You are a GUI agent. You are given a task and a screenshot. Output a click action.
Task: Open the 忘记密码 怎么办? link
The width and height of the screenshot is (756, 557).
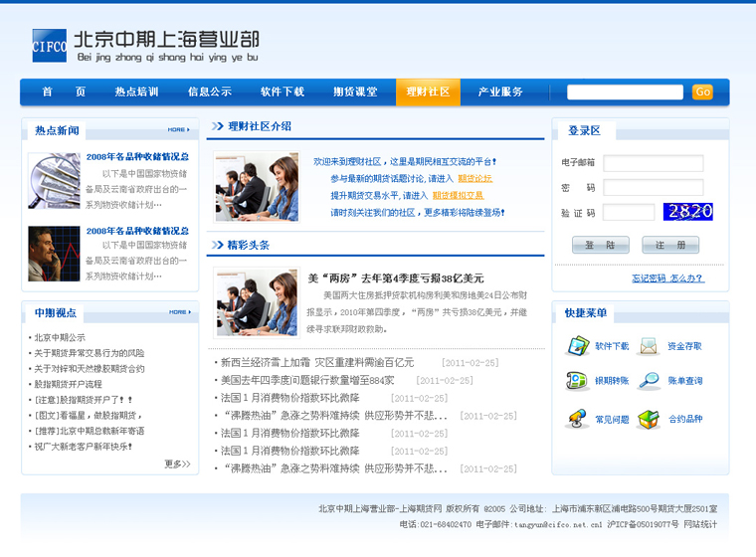(x=667, y=278)
